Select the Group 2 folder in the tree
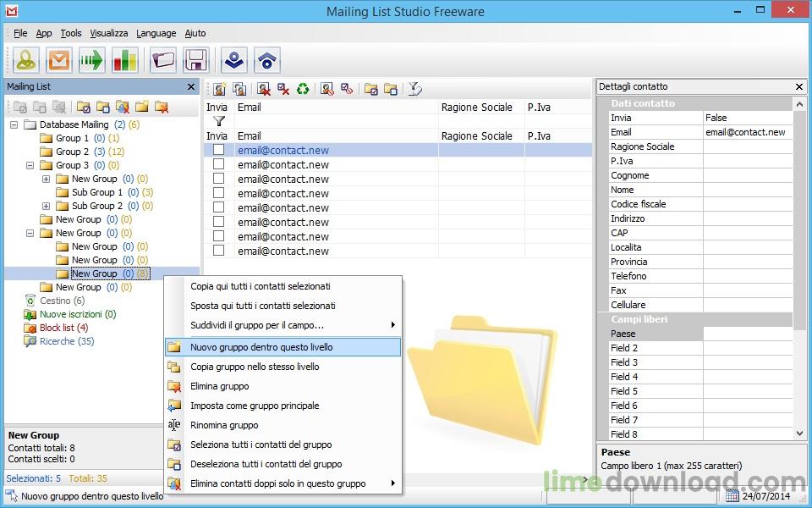Screen dimensions: 812x508 (72, 152)
